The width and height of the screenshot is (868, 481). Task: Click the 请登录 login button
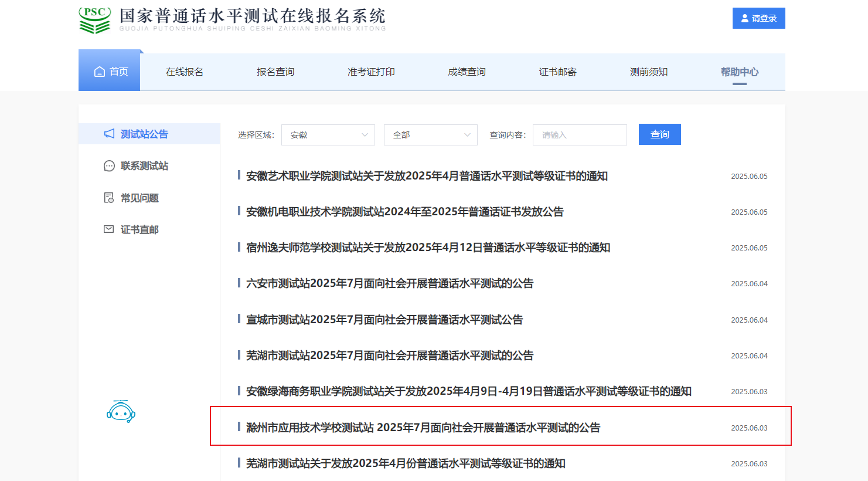click(759, 18)
